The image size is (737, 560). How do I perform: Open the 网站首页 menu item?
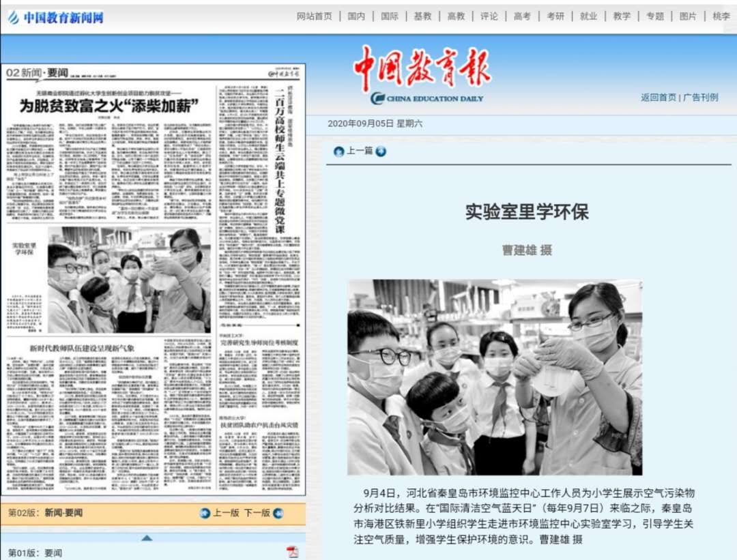pyautogui.click(x=314, y=16)
